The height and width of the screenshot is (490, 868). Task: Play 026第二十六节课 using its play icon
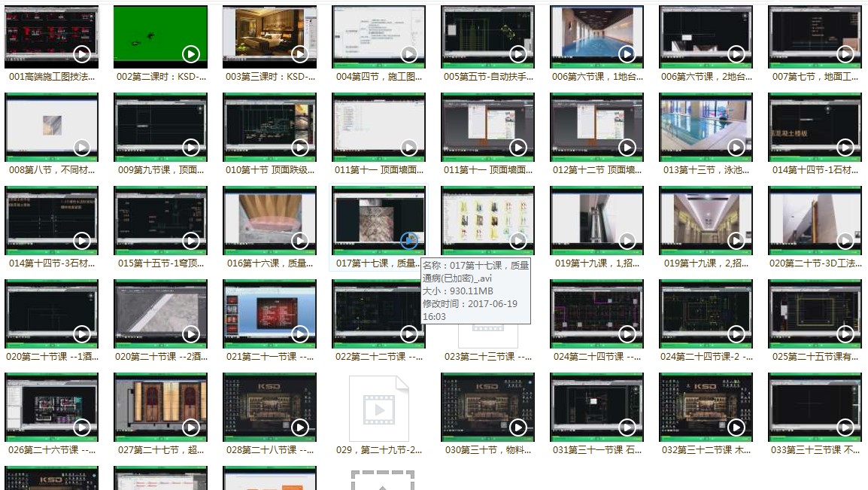pyautogui.click(x=82, y=428)
